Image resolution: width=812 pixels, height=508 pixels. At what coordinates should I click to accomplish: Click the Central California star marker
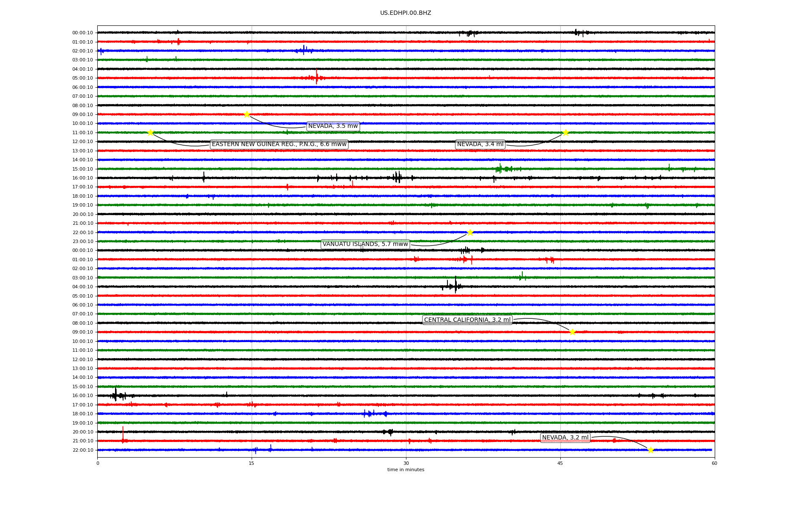[x=572, y=332]
